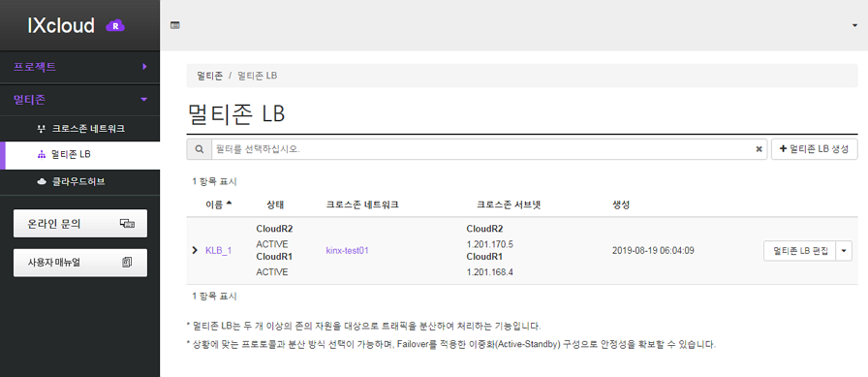The image size is (868, 377).
Task: Expand the 프로젝트 sidebar section
Action: coord(79,67)
